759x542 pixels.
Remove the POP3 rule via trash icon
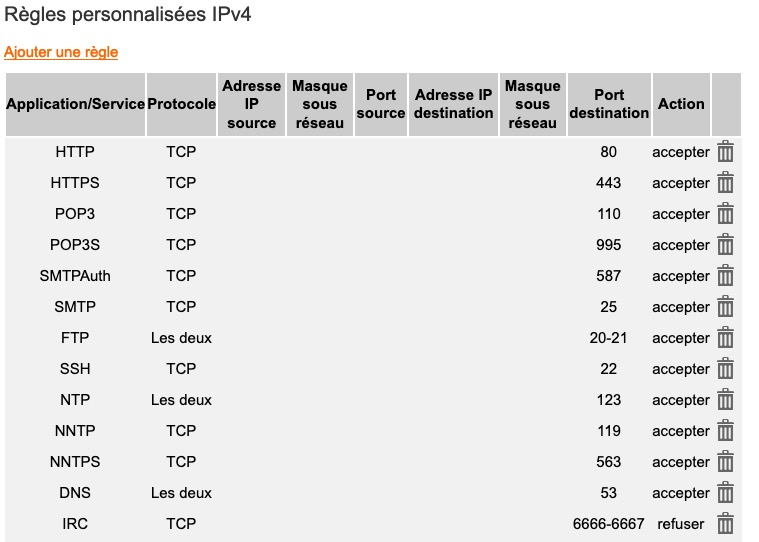(725, 213)
